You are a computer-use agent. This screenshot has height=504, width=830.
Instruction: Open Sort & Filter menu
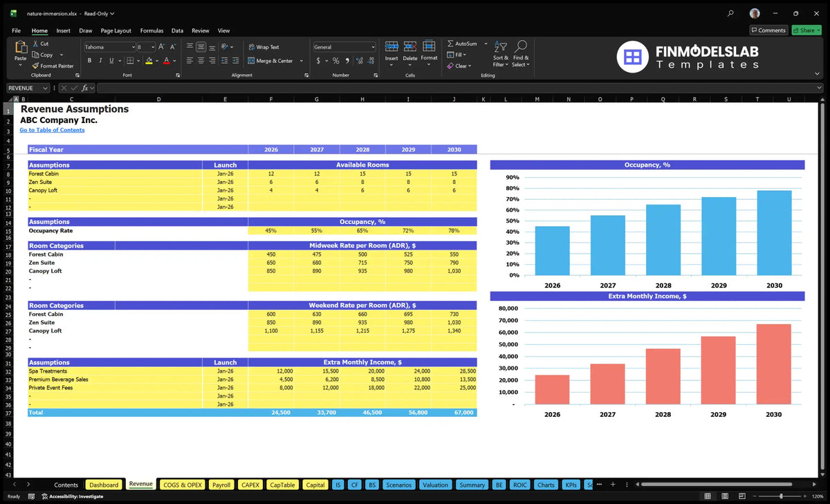(x=501, y=54)
